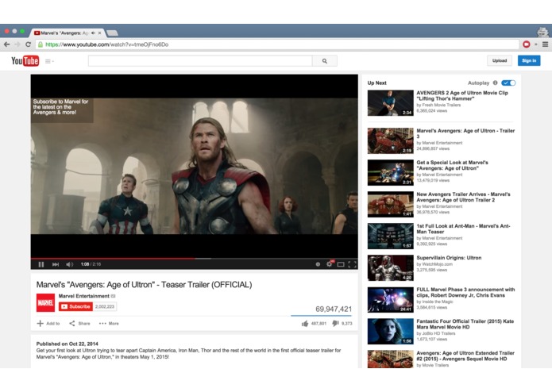
Task: Mute the video using the speaker icon
Action: 70,264
